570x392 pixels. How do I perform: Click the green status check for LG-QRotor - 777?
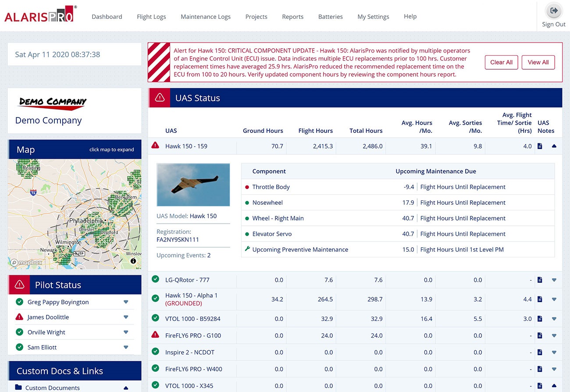pyautogui.click(x=155, y=280)
